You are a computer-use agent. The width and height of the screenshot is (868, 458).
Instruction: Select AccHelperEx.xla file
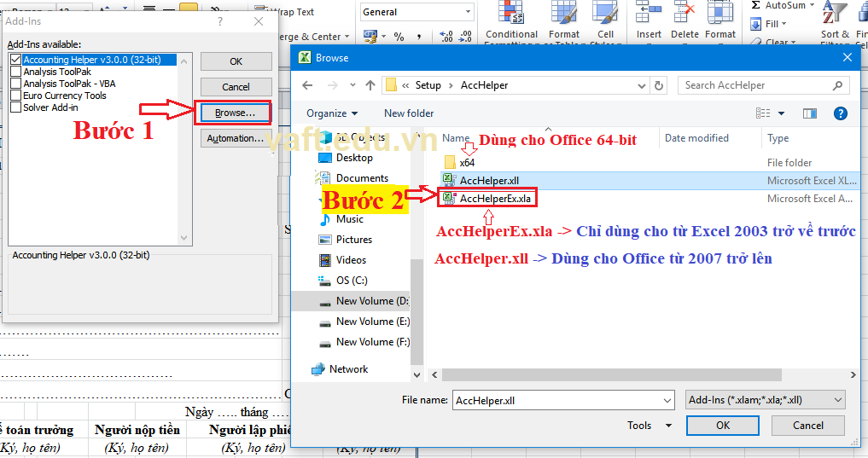495,199
